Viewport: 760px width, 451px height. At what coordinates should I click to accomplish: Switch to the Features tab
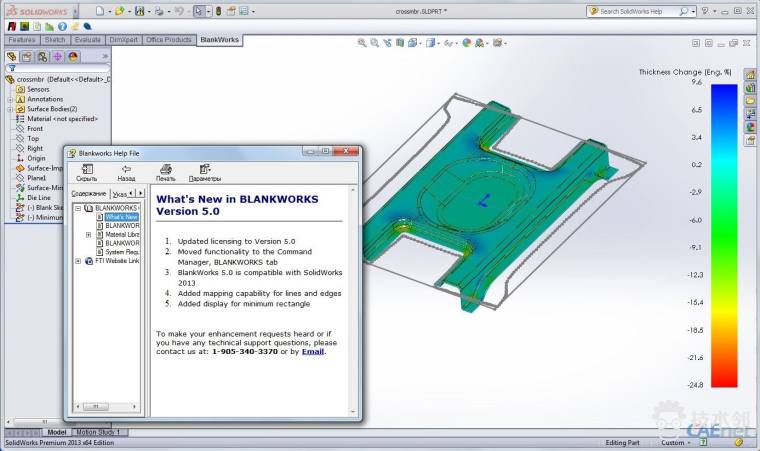point(22,40)
